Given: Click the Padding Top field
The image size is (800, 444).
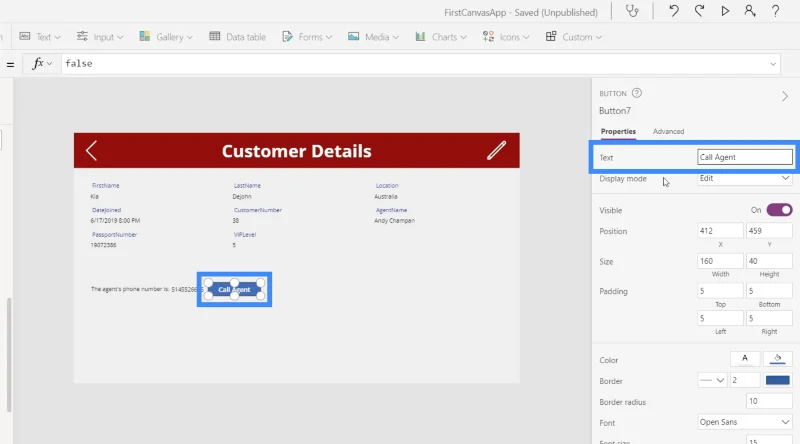Looking at the screenshot, I should [720, 291].
